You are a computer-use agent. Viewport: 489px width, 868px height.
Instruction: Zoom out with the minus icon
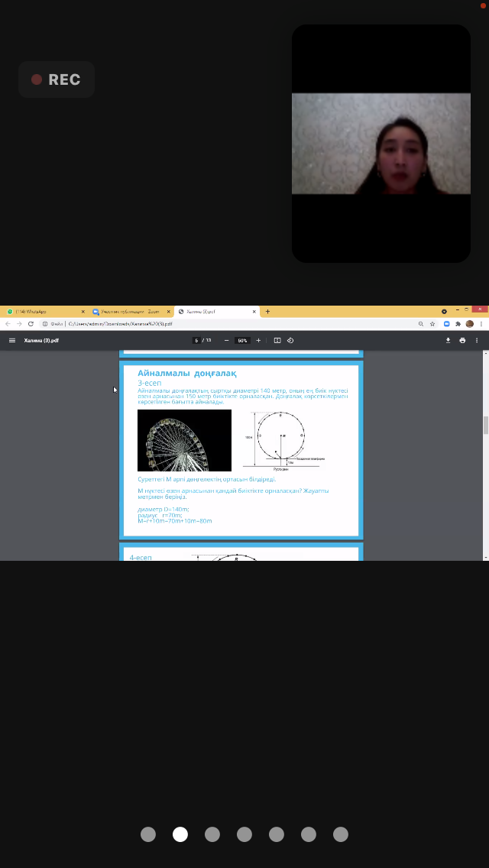tap(226, 341)
